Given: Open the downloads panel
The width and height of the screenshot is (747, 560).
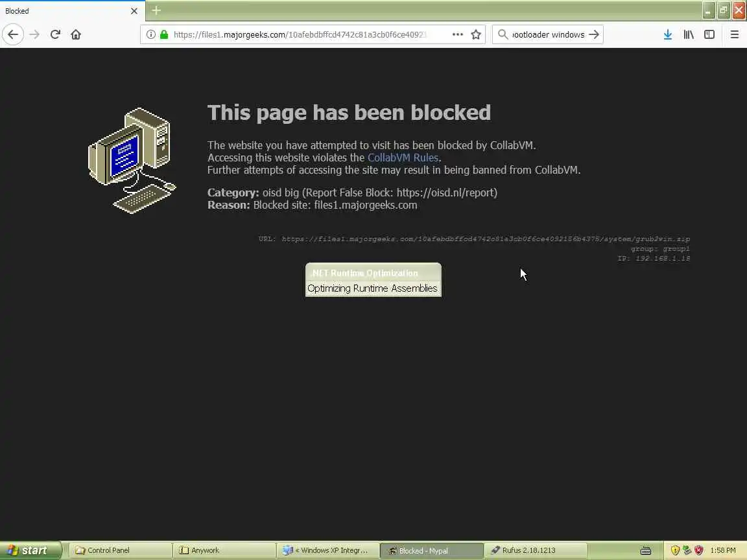Looking at the screenshot, I should coord(668,34).
